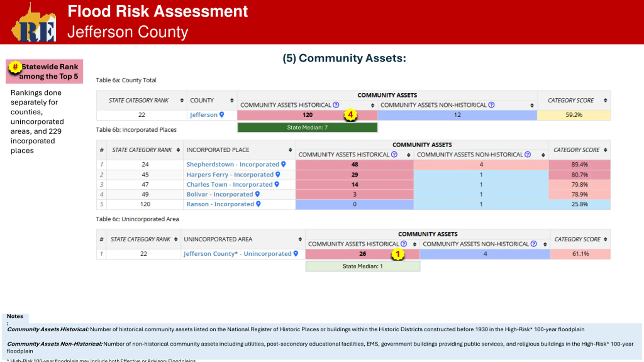Open the Ranson - Incorporated link
Viewport: 644px width, 362px height.
(x=220, y=204)
